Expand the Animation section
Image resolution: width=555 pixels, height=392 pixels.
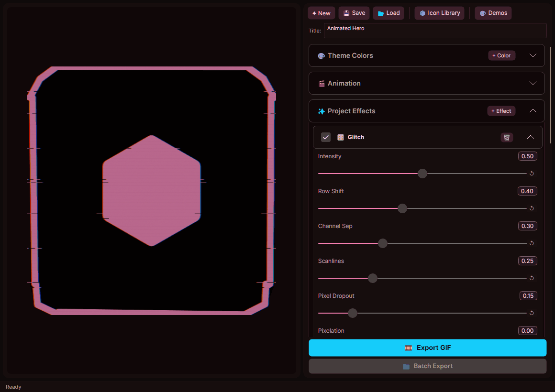pyautogui.click(x=533, y=83)
